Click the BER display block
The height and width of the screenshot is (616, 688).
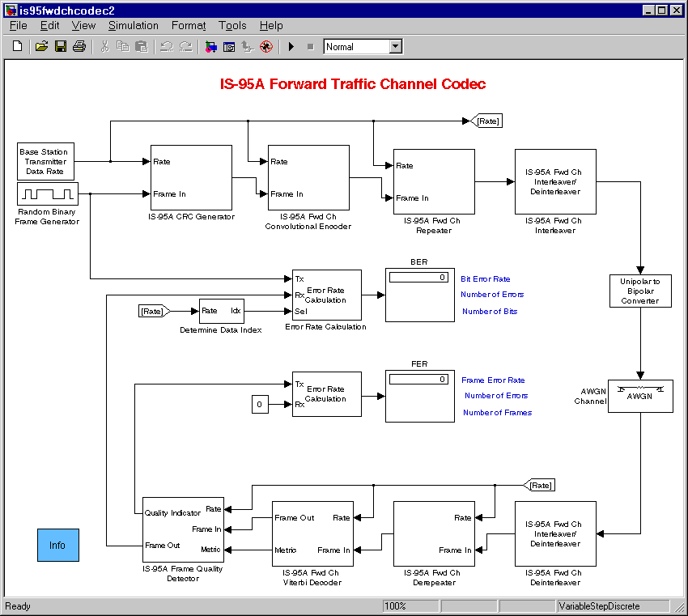point(420,295)
